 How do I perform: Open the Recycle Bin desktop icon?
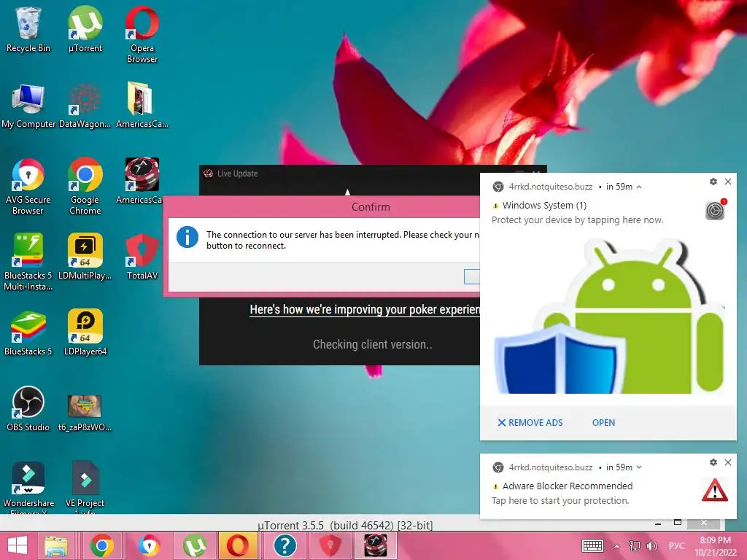(28, 29)
